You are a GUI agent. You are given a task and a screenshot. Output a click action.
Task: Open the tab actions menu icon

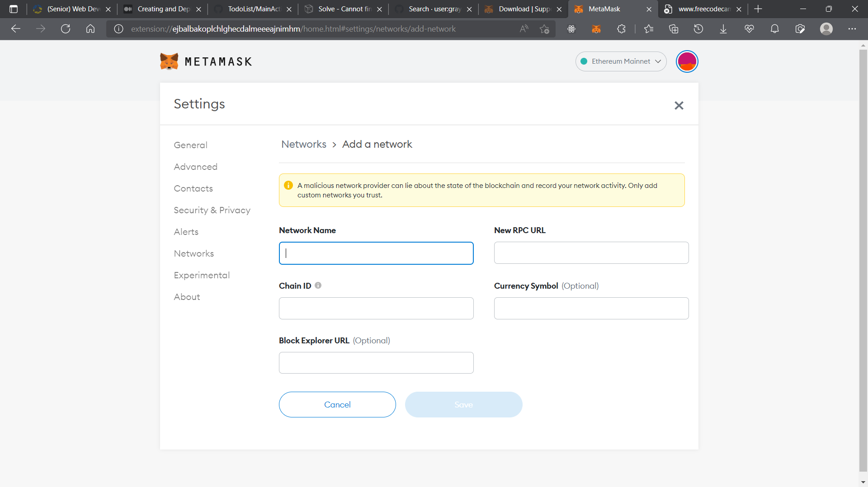pyautogui.click(x=14, y=9)
